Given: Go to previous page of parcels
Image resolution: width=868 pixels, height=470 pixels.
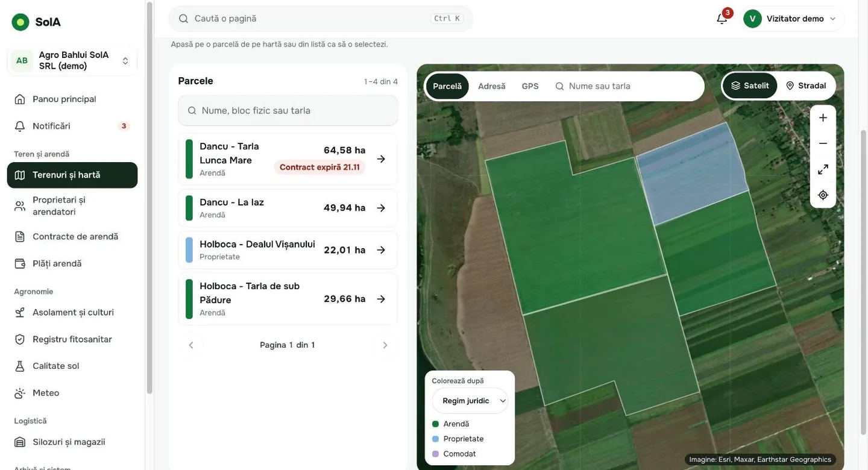Looking at the screenshot, I should 191,345.
